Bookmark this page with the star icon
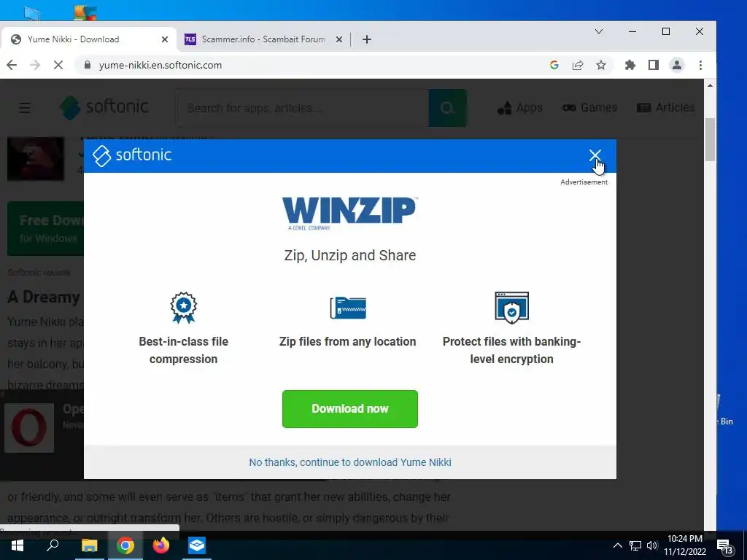Viewport: 747px width, 560px height. tap(601, 65)
